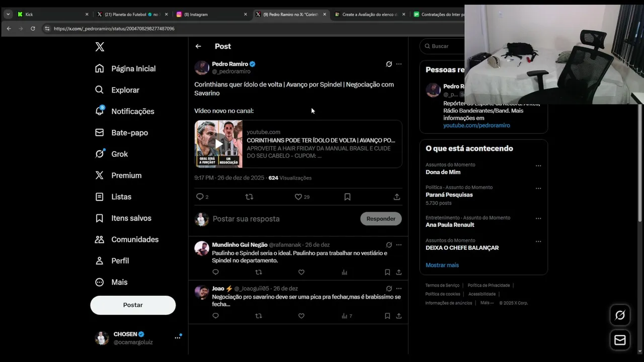The width and height of the screenshot is (644, 362).
Task: Open Mundinho Gui Negão's avatar
Action: click(202, 248)
